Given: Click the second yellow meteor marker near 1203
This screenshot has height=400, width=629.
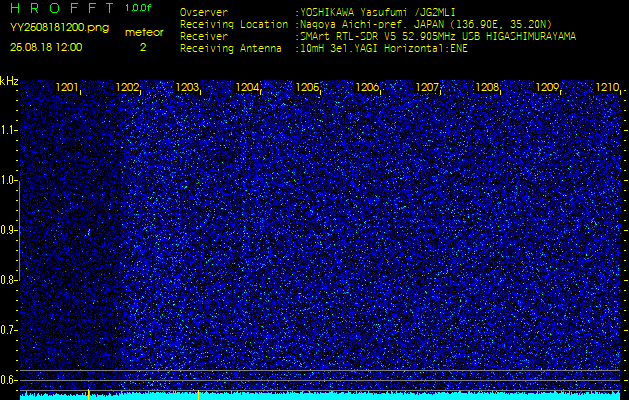Looking at the screenshot, I should tap(198, 394).
